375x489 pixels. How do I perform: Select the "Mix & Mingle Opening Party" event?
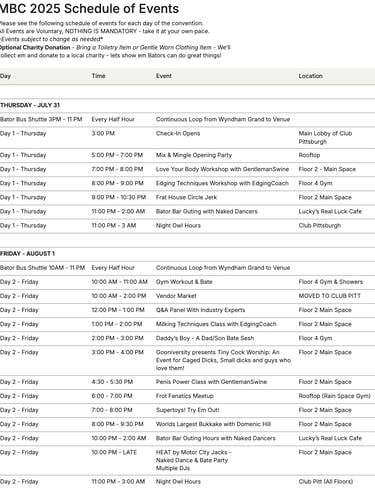coord(194,155)
